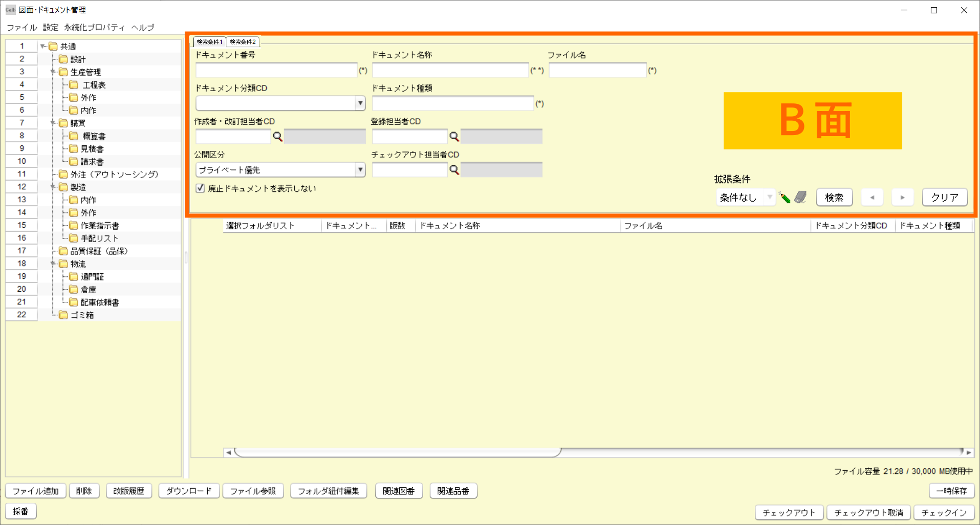
Task: Click the 版数 column header
Action: pos(401,226)
